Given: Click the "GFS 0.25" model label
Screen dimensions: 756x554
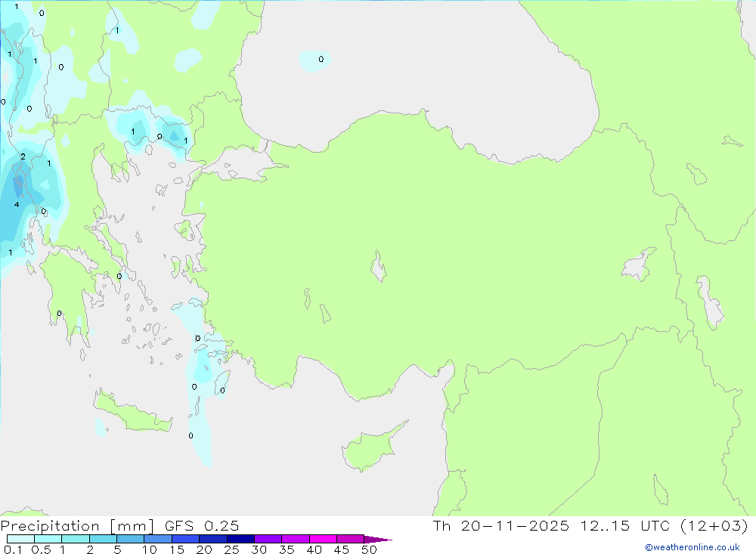Looking at the screenshot, I should [202, 525].
